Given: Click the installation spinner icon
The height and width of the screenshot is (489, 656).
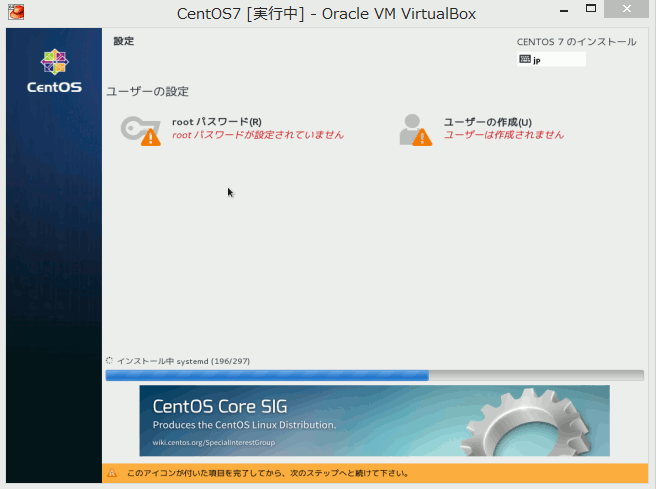Looking at the screenshot, I should point(110,360).
